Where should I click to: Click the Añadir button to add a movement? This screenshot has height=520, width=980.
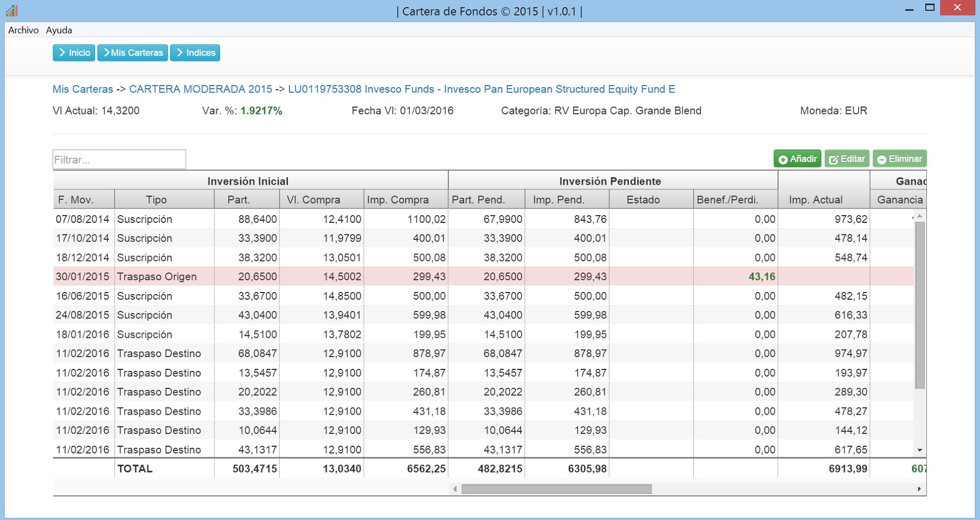tap(797, 159)
